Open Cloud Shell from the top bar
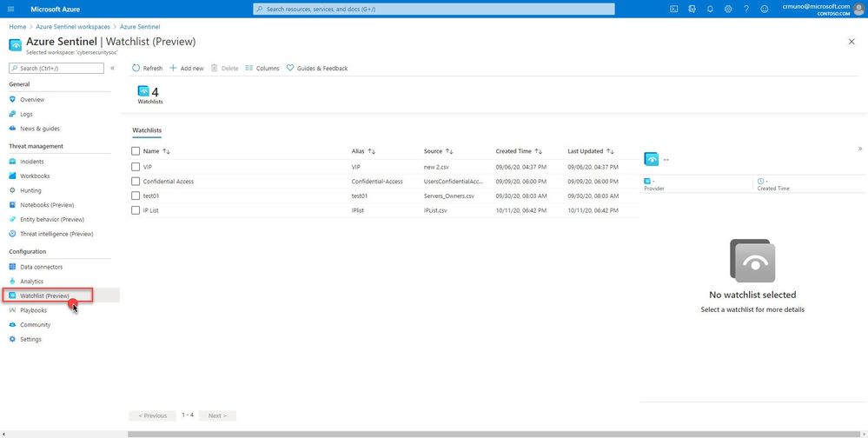Screen dimensions: 868x438 click(673, 9)
